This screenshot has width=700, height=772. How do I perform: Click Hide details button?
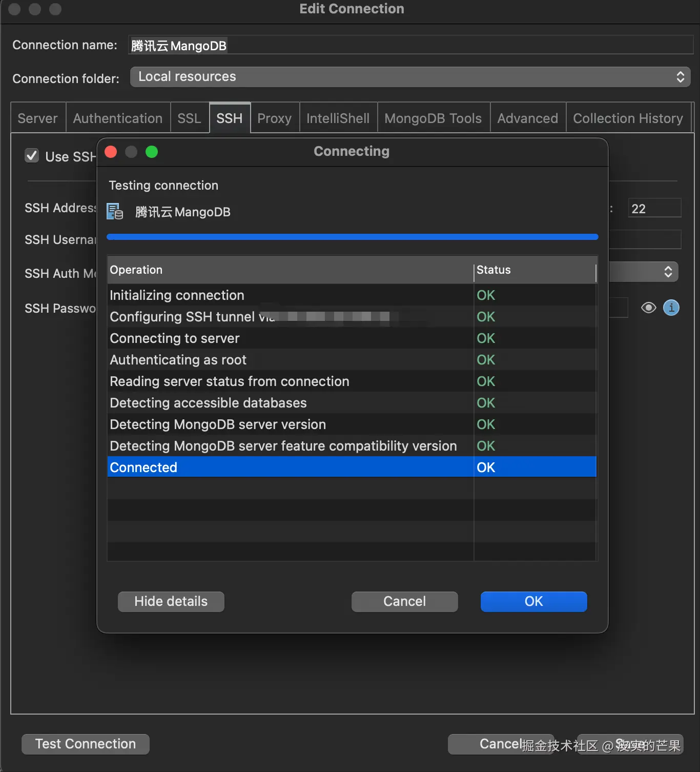click(x=171, y=601)
